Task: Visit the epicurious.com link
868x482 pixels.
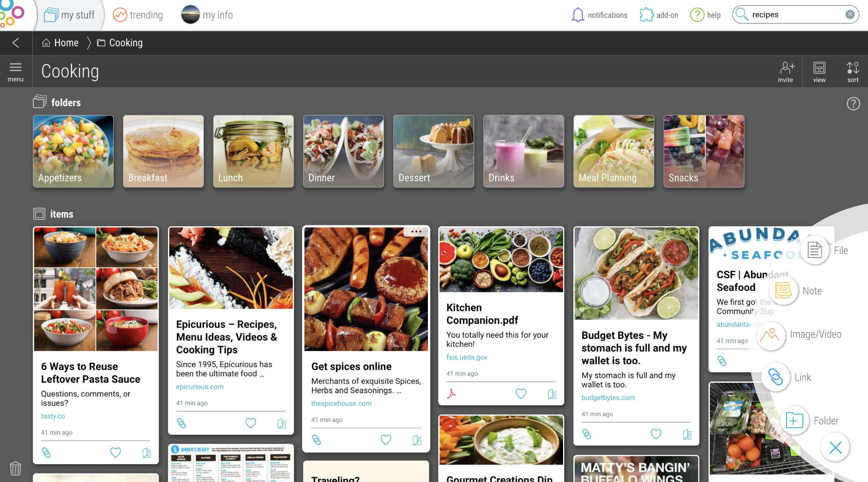Action: [x=200, y=387]
